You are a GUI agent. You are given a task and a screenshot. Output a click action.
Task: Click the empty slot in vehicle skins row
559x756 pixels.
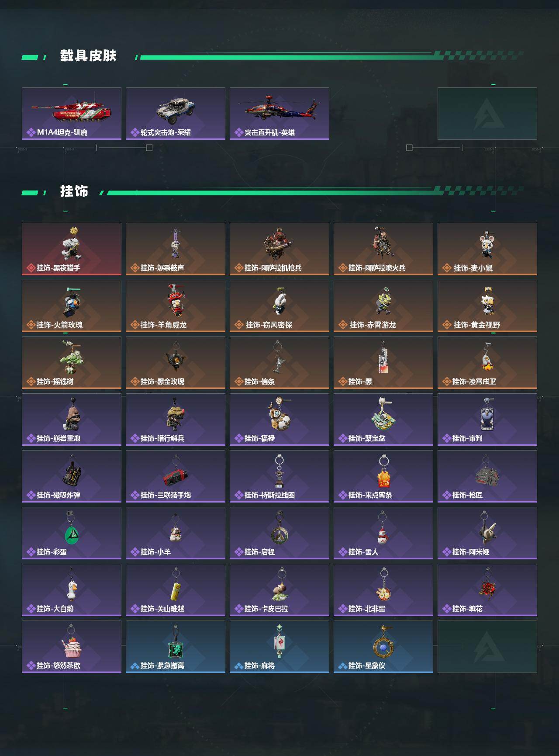point(487,114)
